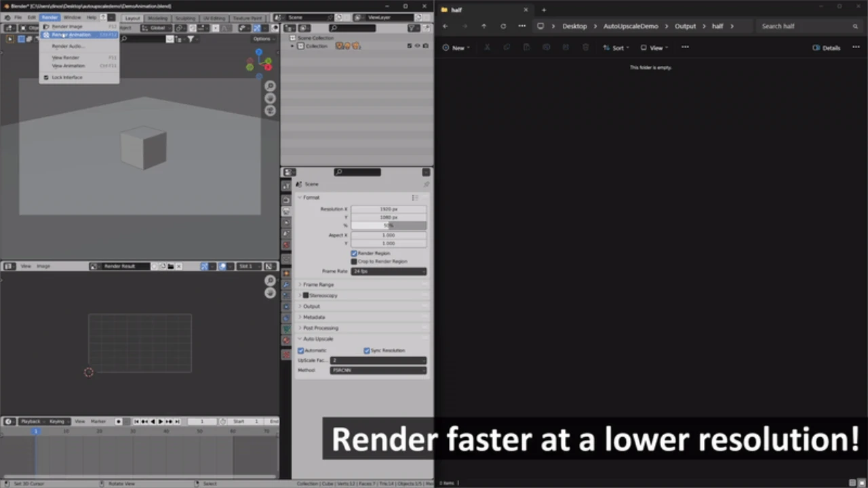Toggle the Render Region checkbox
This screenshot has height=488, width=868.
pyautogui.click(x=354, y=253)
